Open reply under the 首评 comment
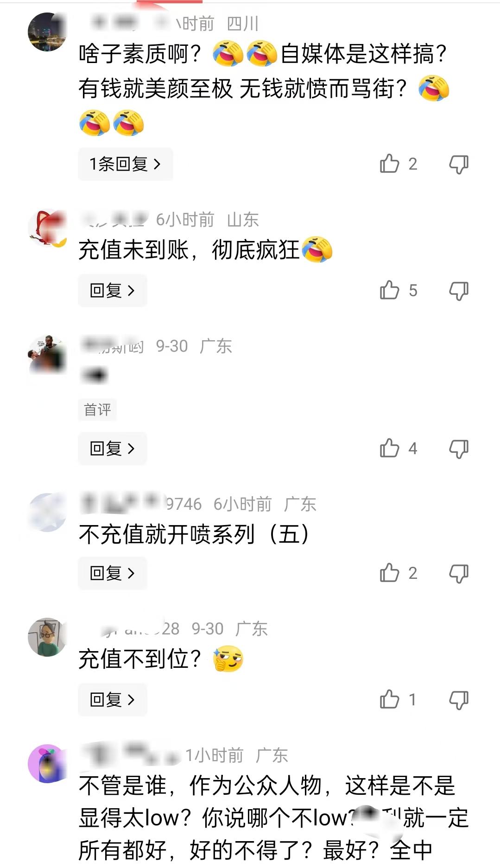This screenshot has width=500, height=868. point(112,449)
